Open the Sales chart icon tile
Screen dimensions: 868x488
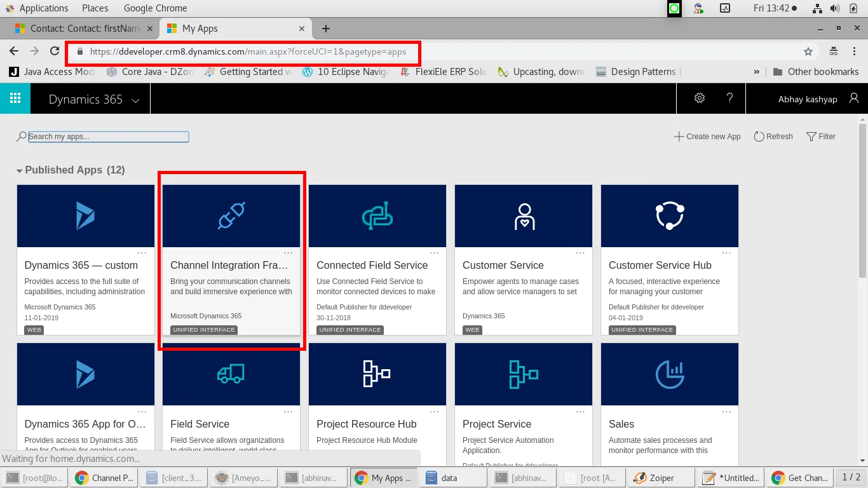pyautogui.click(x=670, y=374)
